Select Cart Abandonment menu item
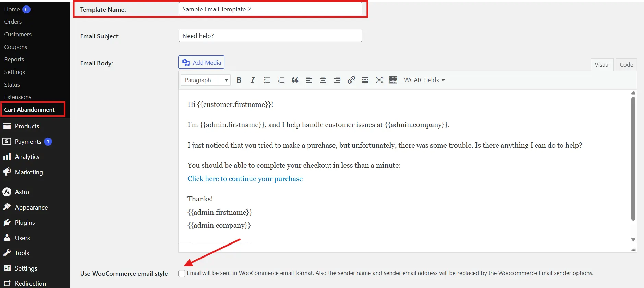This screenshot has height=288, width=644. point(29,110)
